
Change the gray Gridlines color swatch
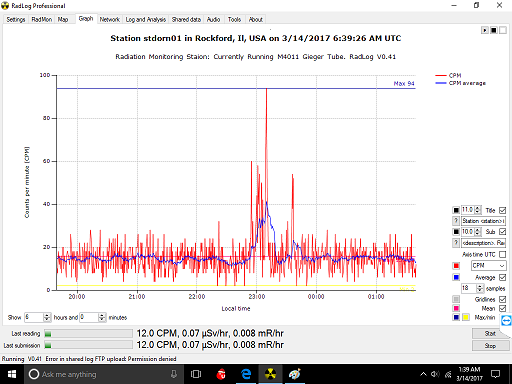456,299
